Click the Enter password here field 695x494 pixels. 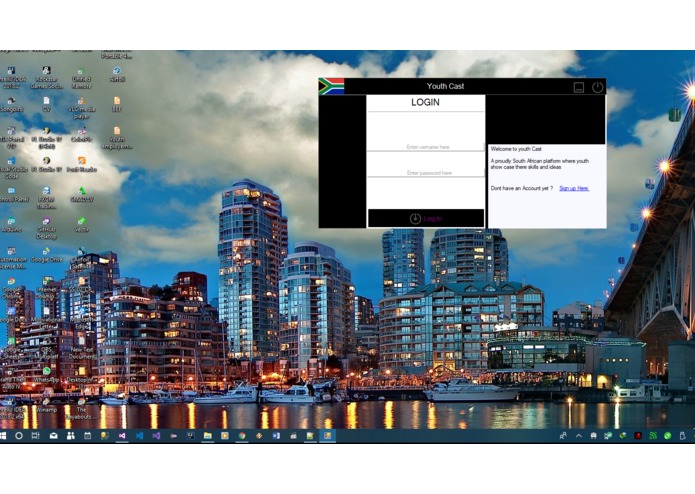tap(426, 173)
